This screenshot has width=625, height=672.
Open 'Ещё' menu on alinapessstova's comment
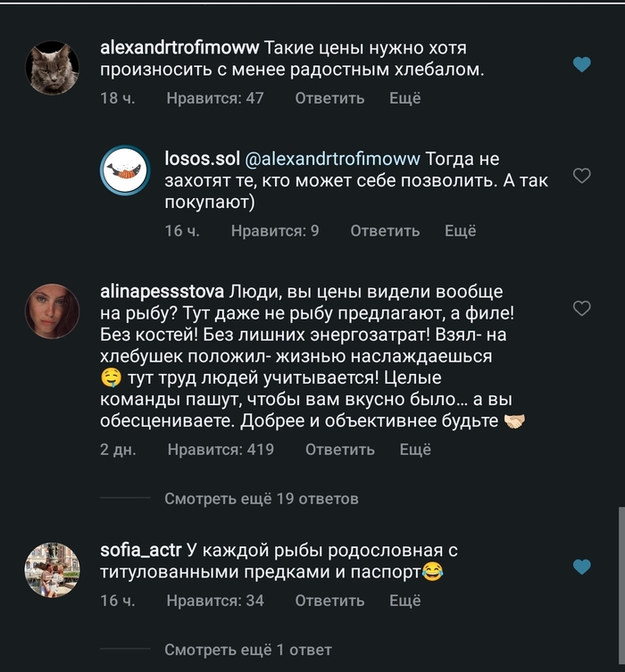[x=415, y=450]
